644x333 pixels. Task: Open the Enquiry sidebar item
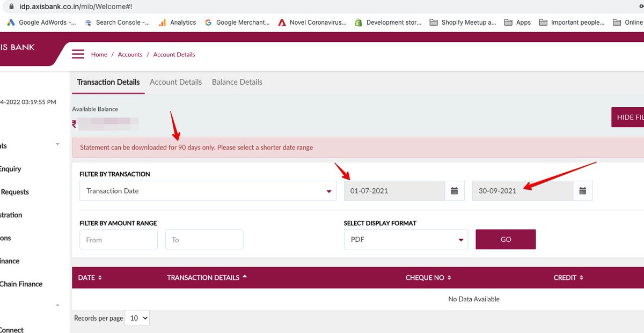coord(11,169)
